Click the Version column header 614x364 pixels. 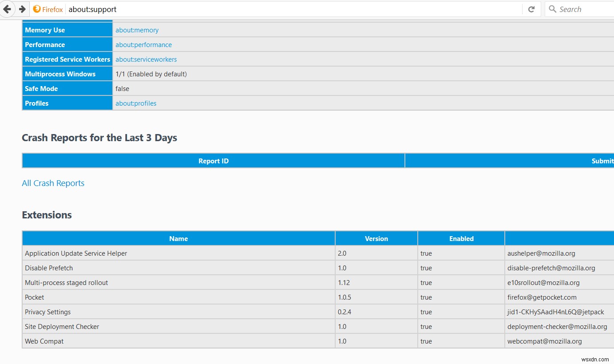[376, 239]
